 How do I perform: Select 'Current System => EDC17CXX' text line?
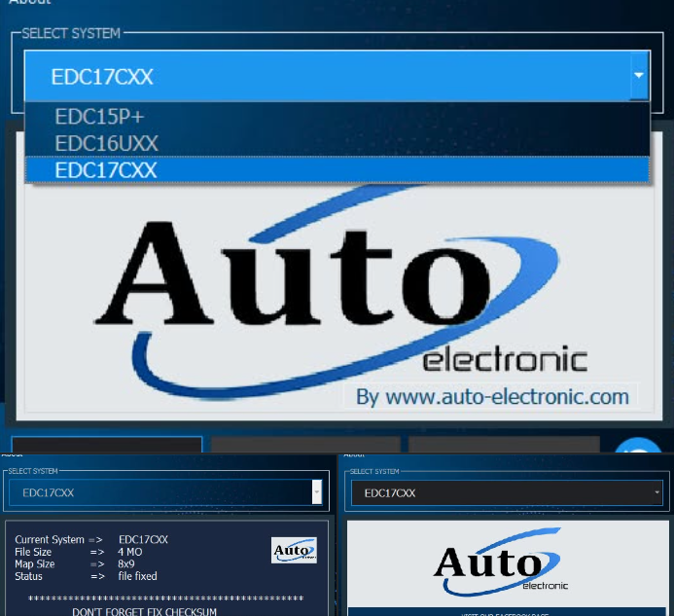point(91,539)
